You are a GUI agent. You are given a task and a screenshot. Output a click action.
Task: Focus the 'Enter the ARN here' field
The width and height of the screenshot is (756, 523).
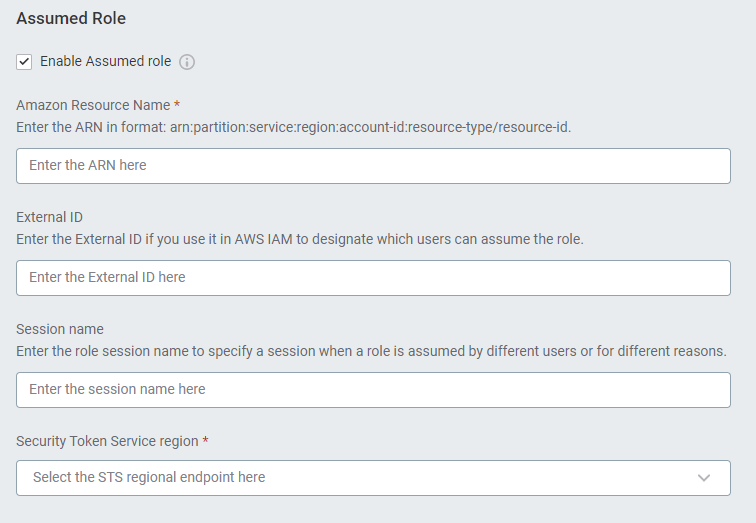point(373,166)
